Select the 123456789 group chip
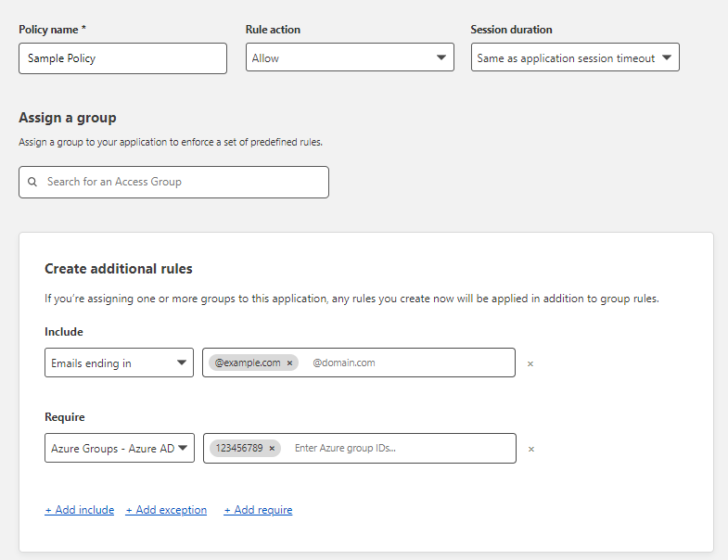 [239, 448]
